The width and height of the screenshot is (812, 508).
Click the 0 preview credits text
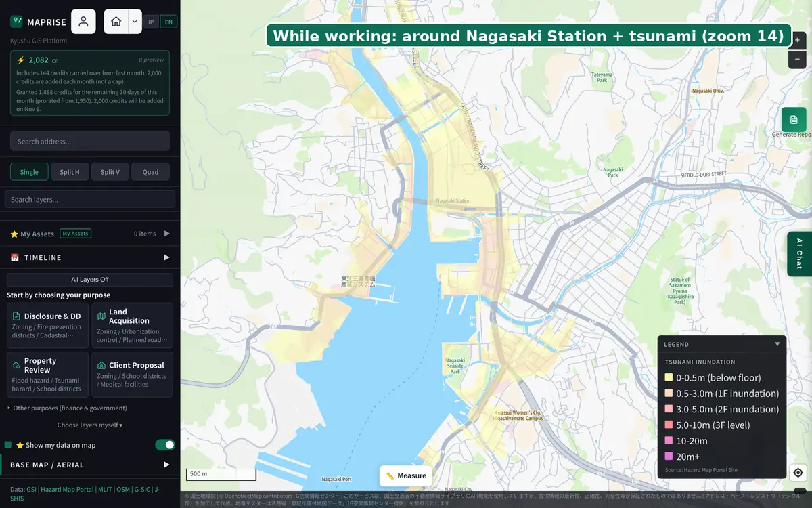(x=152, y=60)
